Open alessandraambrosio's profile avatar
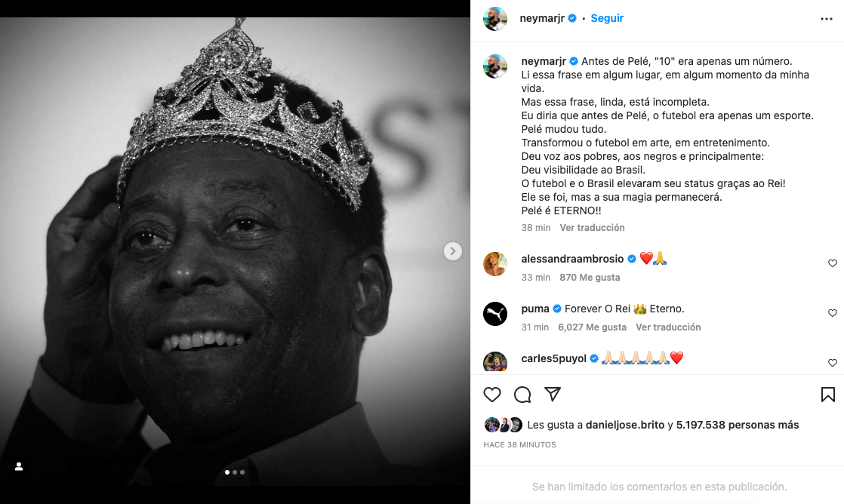This screenshot has width=844, height=504. click(495, 263)
